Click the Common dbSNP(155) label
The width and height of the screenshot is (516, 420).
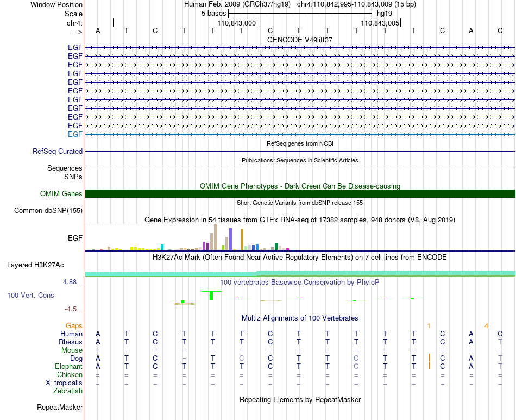48,211
